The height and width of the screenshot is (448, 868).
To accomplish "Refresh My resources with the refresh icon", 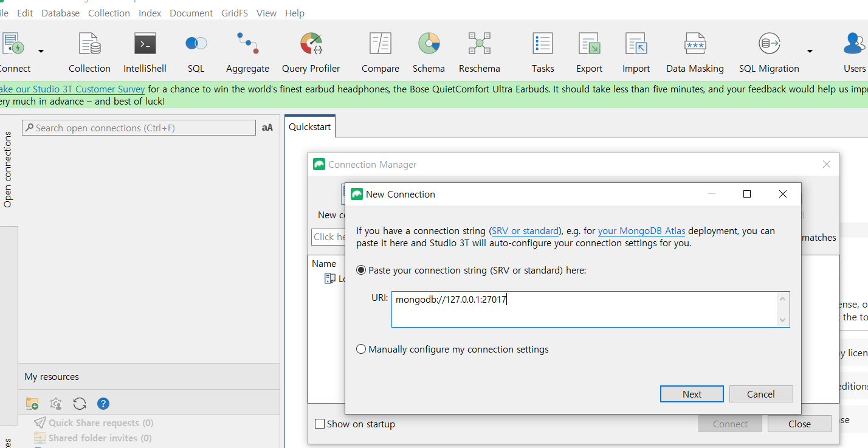I will tap(80, 404).
